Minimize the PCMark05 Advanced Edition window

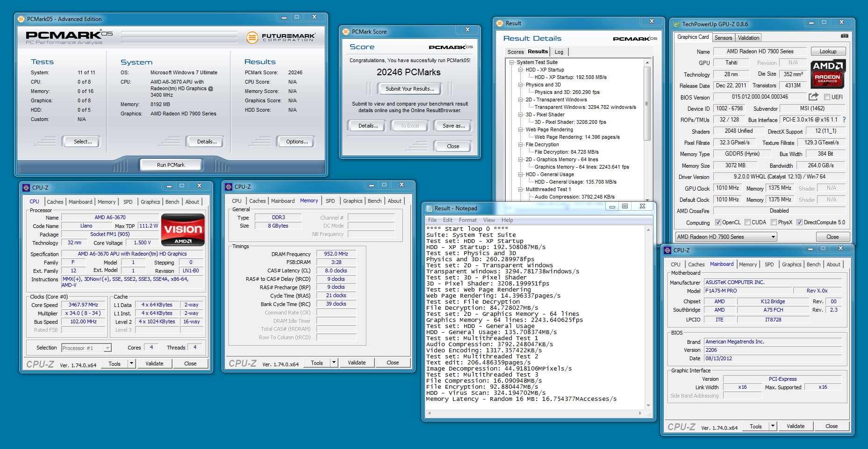pyautogui.click(x=284, y=17)
